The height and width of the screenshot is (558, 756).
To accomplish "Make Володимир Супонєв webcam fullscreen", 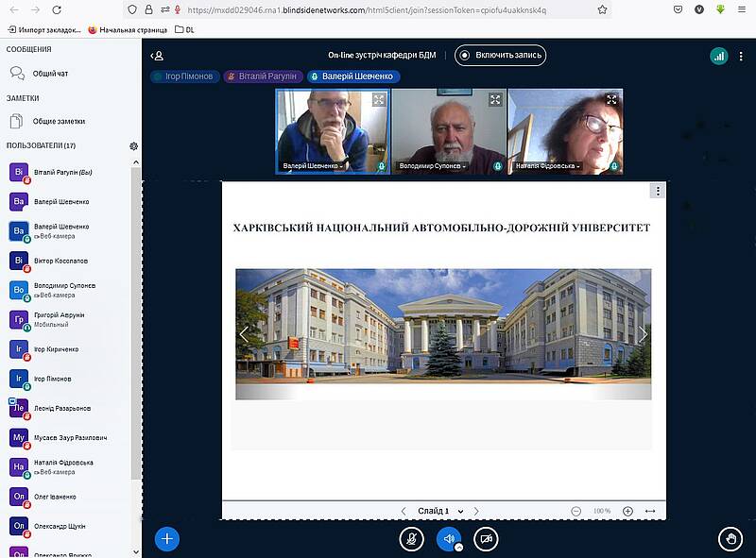I will coord(495,100).
